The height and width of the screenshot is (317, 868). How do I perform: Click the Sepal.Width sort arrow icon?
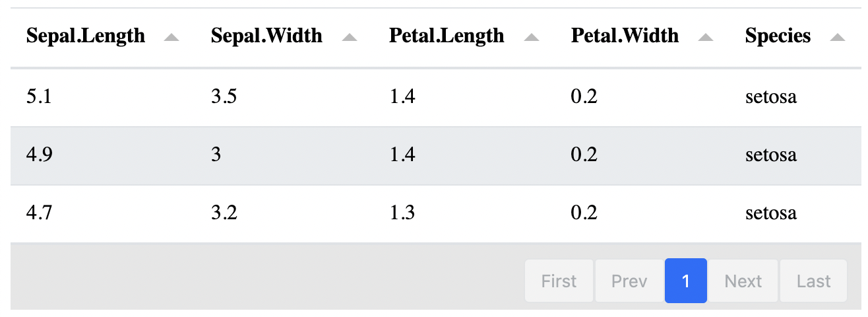click(x=350, y=38)
